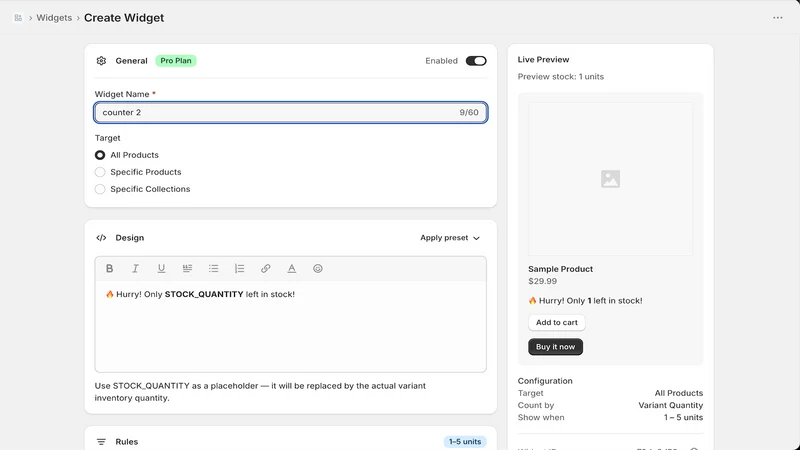The image size is (800, 450).
Task: Open the text color picker icon
Action: pos(291,268)
